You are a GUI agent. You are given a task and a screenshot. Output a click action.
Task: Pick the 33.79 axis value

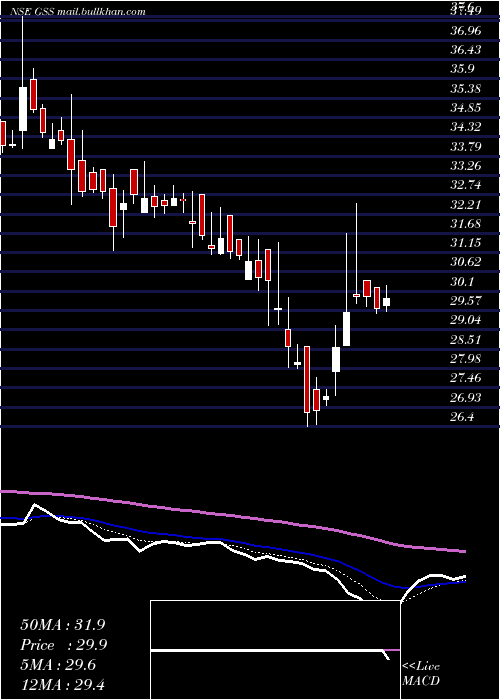coord(466,146)
